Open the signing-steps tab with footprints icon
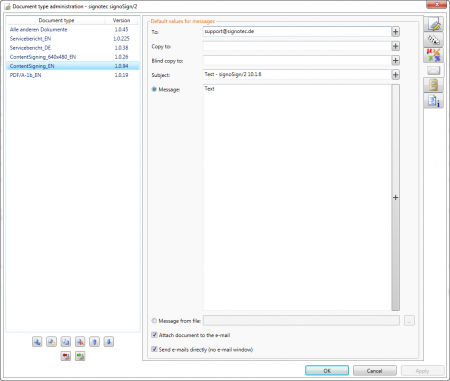The width and height of the screenshot is (450, 381). [434, 40]
